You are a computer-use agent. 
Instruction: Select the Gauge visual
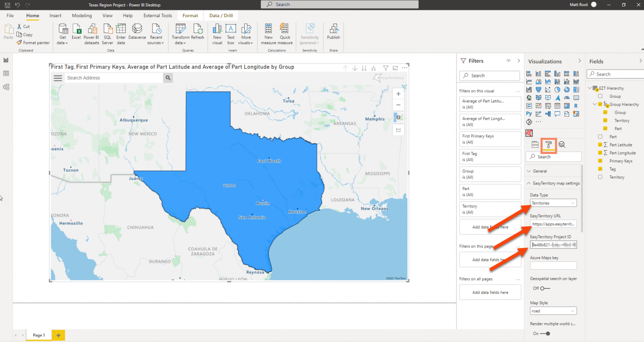[x=567, y=97]
